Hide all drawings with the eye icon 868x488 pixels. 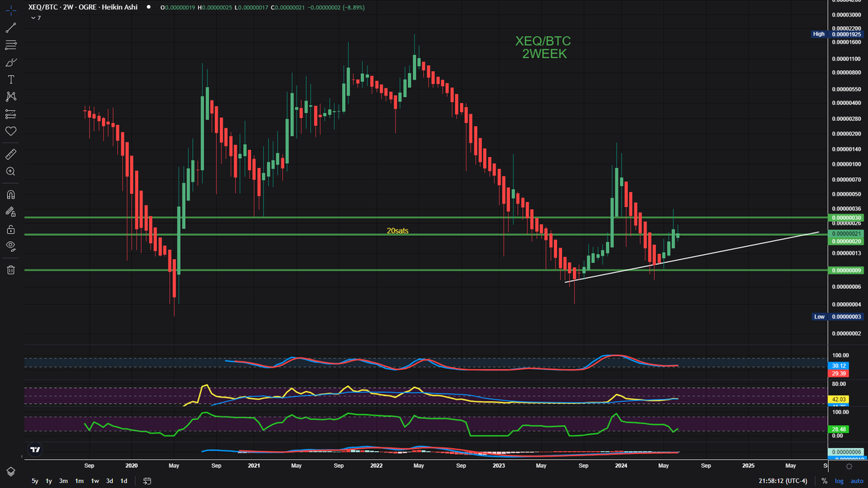(10, 247)
